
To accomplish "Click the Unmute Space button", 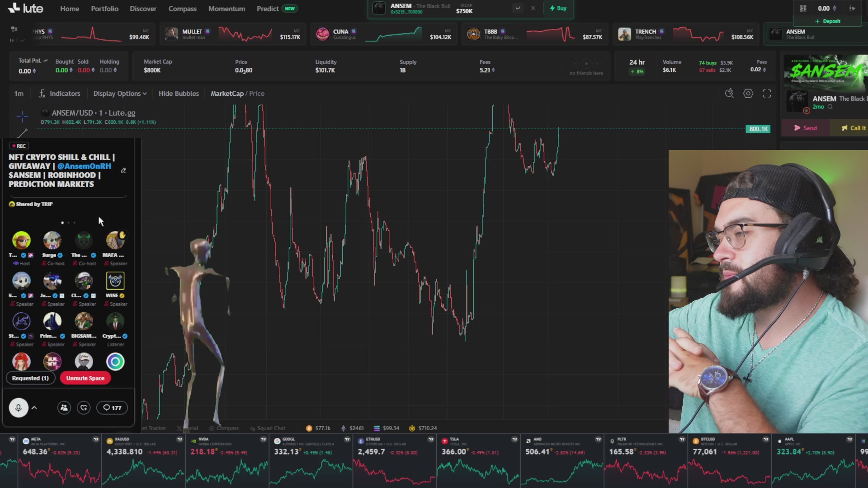I will [x=85, y=378].
